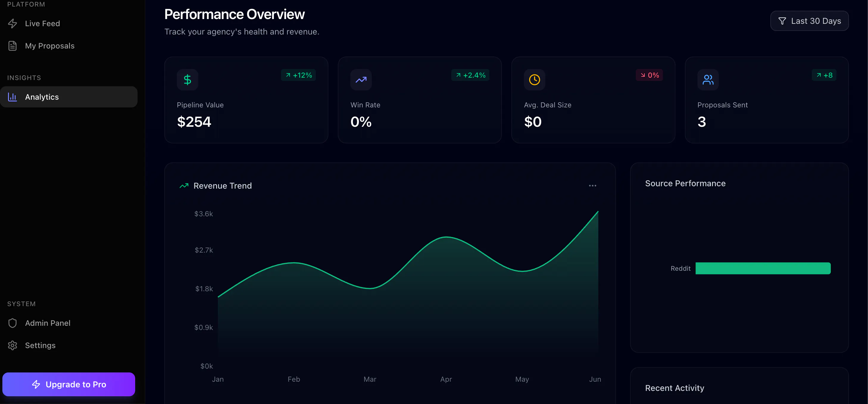The image size is (868, 404).
Task: Click the users icon on Proposals Sent
Action: coord(708,80)
